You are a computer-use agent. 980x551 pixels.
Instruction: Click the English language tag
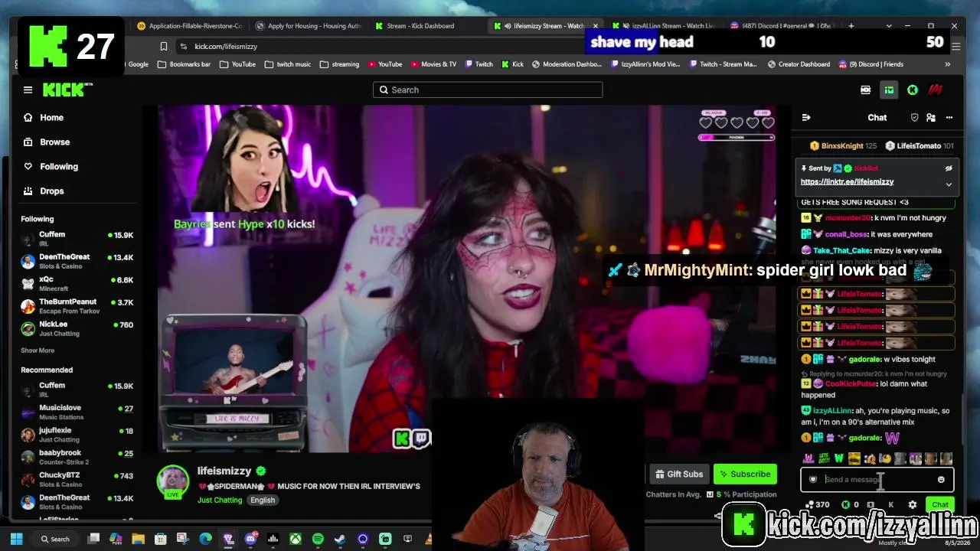(x=263, y=500)
